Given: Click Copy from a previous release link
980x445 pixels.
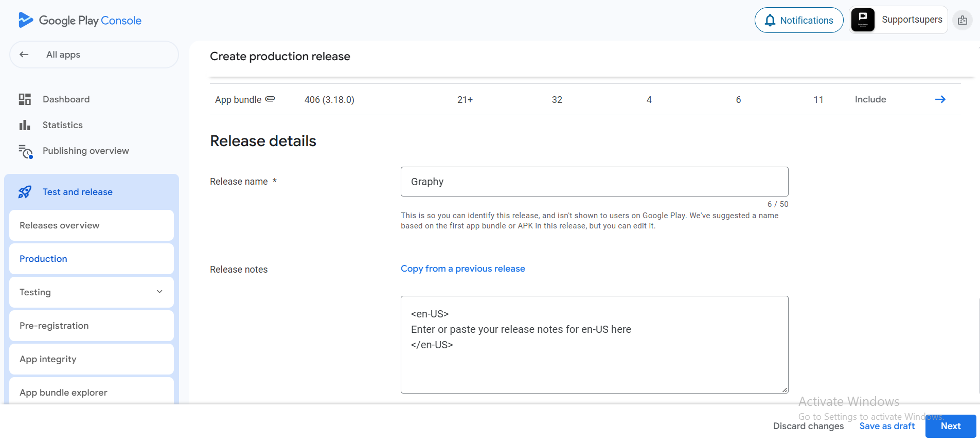Looking at the screenshot, I should click(x=462, y=269).
